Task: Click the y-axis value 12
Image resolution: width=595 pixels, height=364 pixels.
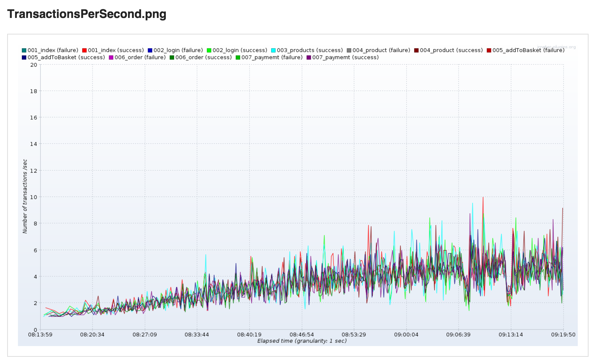Action: pos(34,171)
